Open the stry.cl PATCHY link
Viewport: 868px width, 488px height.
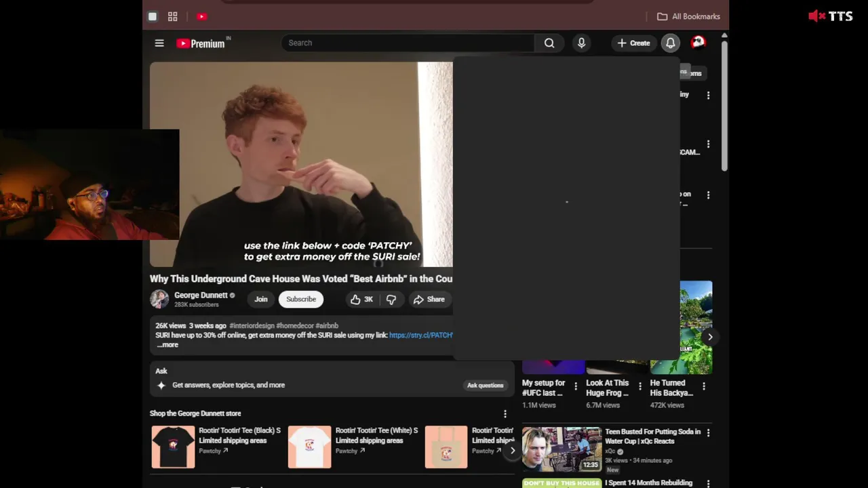coord(421,335)
